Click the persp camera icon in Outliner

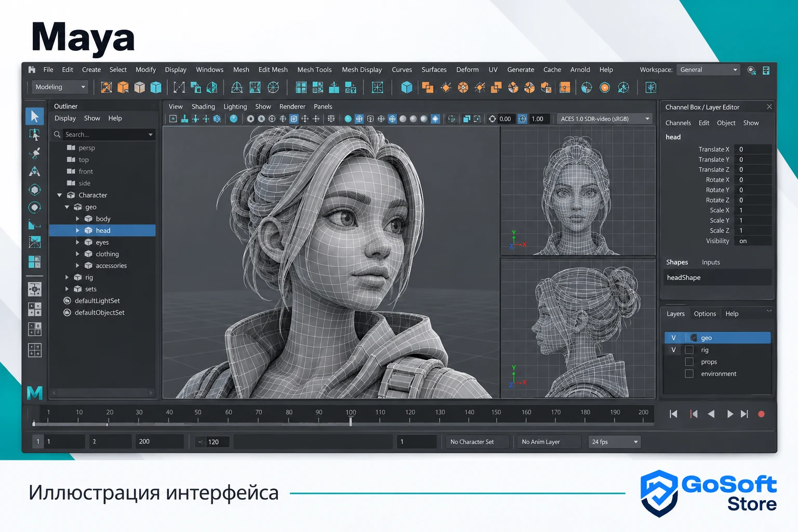tap(71, 148)
